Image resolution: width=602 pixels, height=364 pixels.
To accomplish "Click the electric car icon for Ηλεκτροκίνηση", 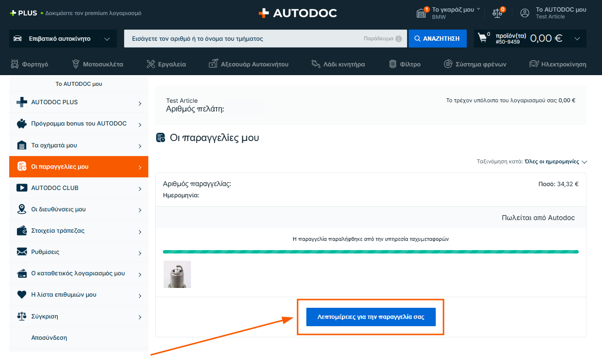I will [534, 64].
